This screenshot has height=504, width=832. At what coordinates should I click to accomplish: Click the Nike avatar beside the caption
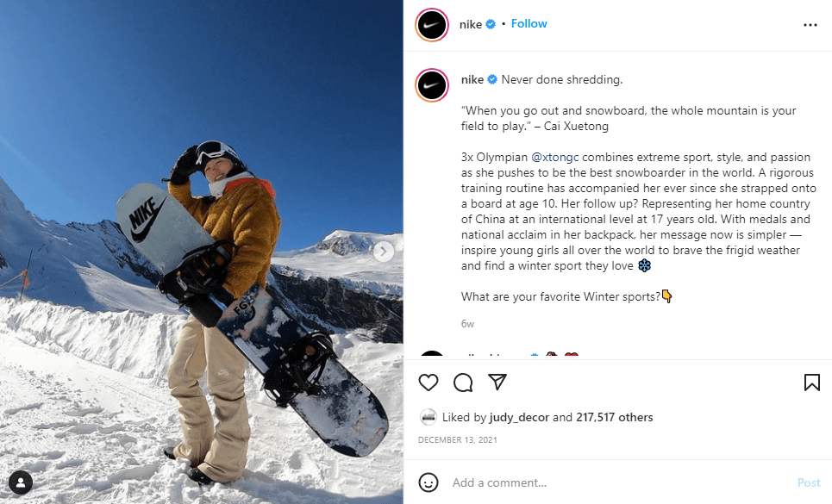point(432,85)
